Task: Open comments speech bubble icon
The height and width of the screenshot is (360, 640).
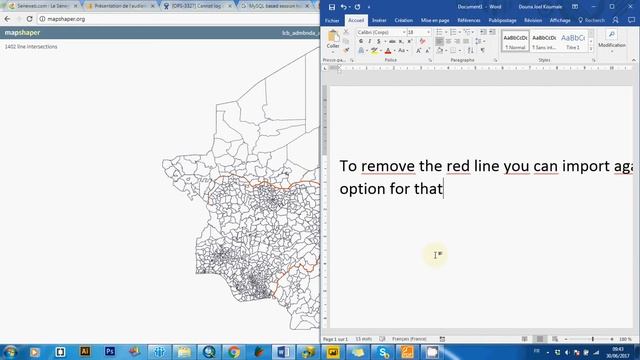Action: click(x=631, y=20)
